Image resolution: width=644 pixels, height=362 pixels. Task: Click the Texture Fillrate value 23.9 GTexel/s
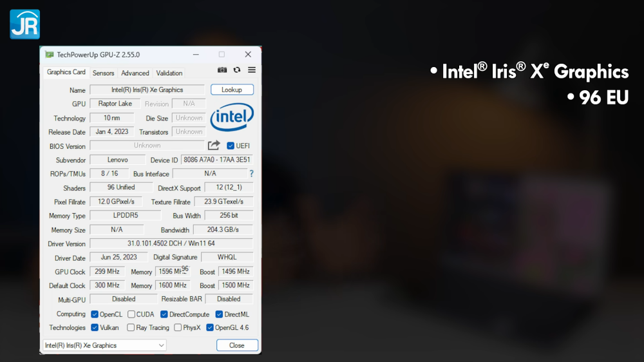coord(223,202)
